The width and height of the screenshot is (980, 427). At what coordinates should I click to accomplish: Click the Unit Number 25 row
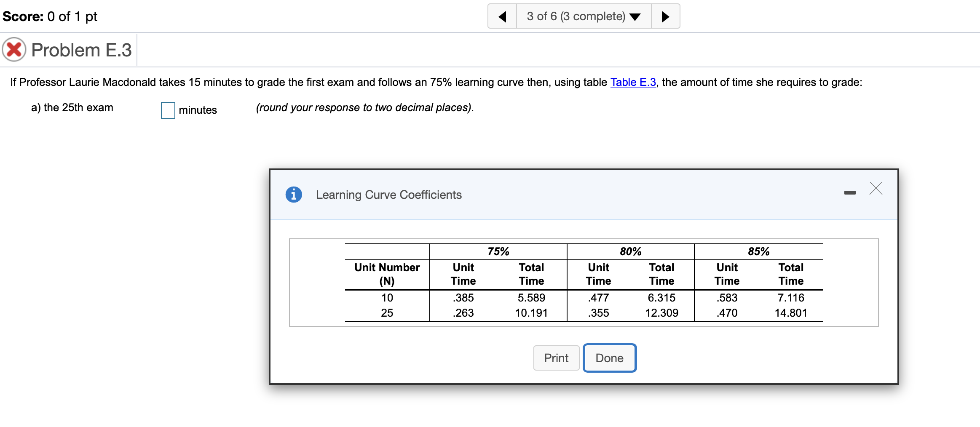pyautogui.click(x=387, y=313)
